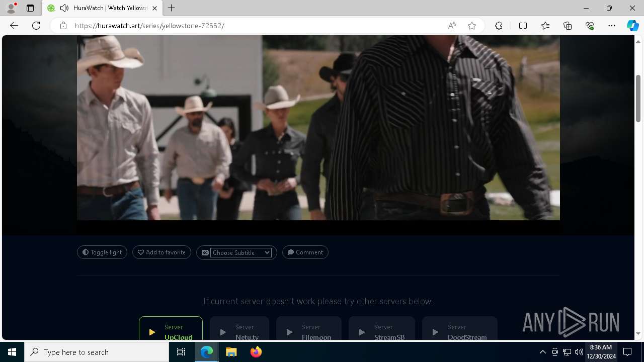
Task: Open Microsoft Edge from taskbar
Action: coord(207,352)
